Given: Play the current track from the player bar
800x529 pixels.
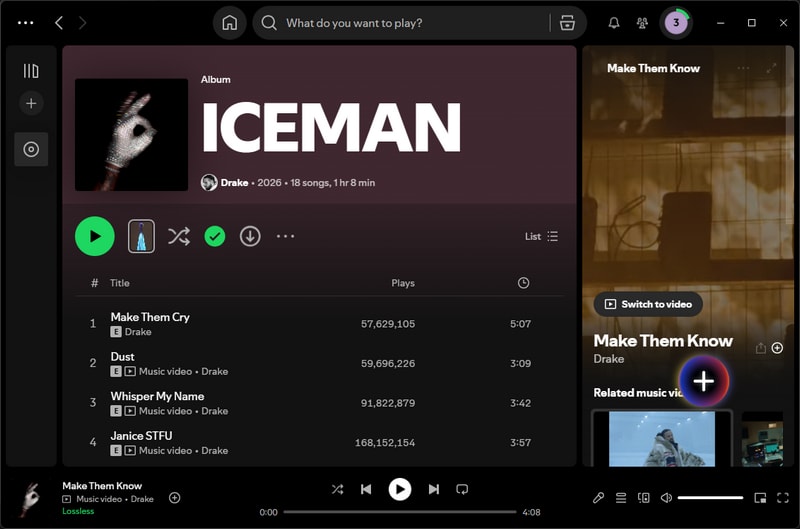Looking at the screenshot, I should pos(400,489).
